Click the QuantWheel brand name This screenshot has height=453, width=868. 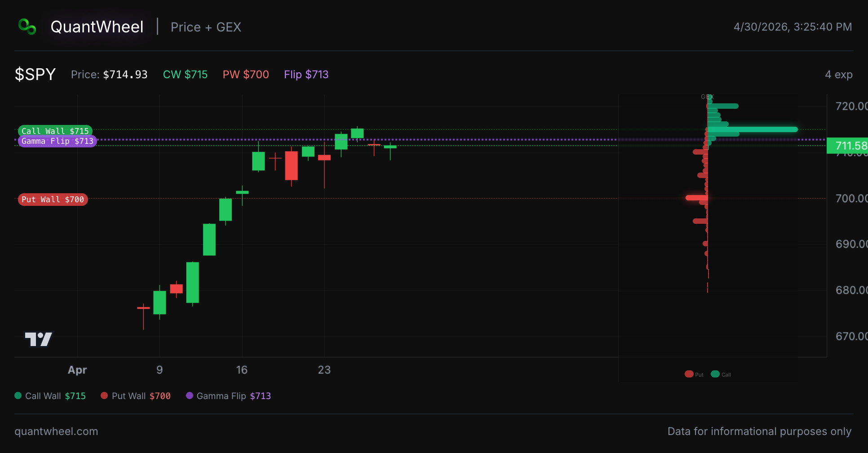[x=97, y=27]
